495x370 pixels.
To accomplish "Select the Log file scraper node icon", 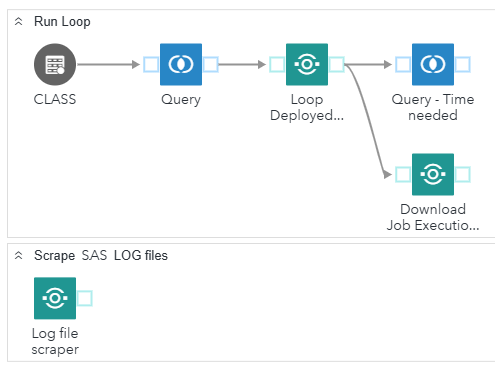I will (55, 298).
